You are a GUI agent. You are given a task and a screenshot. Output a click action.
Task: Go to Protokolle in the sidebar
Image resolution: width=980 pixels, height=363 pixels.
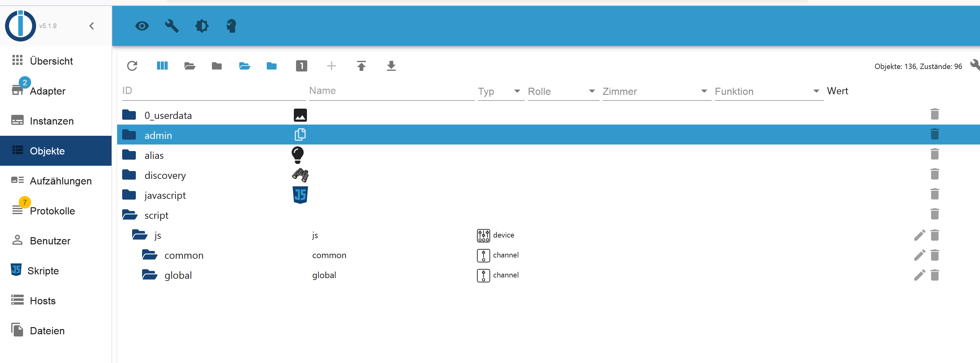(52, 211)
